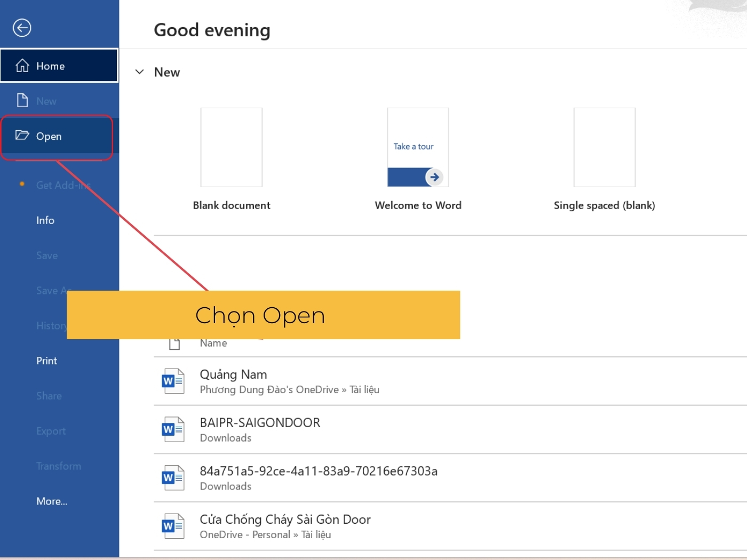Click the arrow button on Take a tour
The height and width of the screenshot is (560, 747).
click(x=434, y=177)
